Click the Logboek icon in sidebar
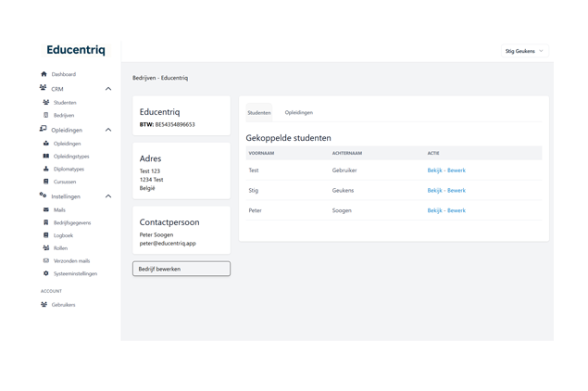 [x=46, y=235]
